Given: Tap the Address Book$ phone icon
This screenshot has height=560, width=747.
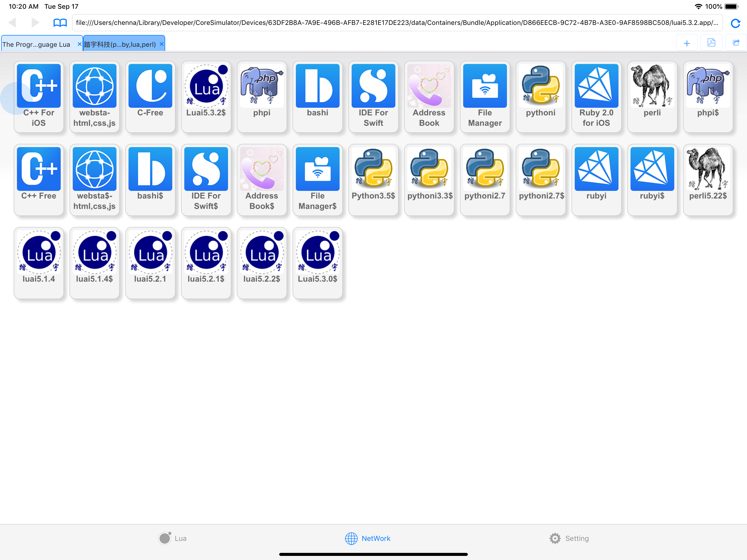Looking at the screenshot, I should 262,169.
